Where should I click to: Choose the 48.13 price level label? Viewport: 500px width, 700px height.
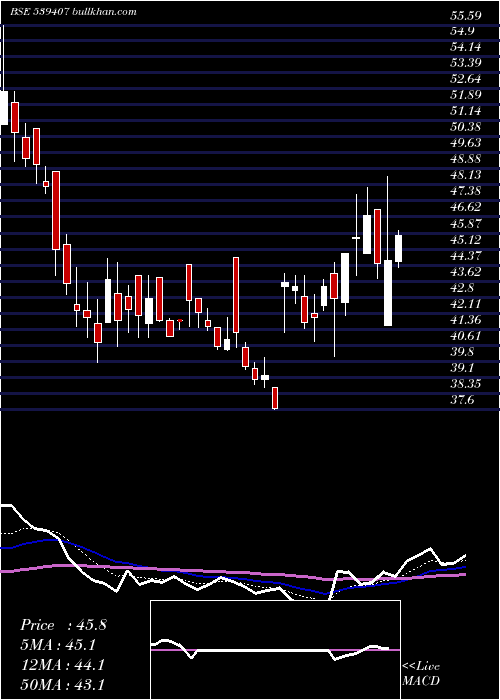click(466, 175)
